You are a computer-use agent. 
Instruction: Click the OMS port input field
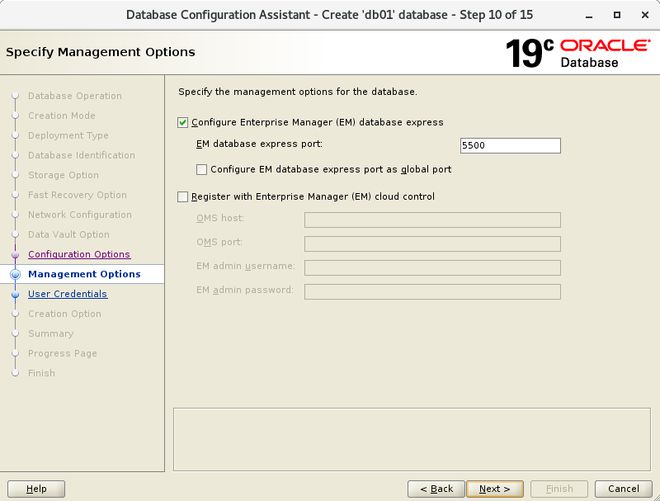(x=432, y=244)
